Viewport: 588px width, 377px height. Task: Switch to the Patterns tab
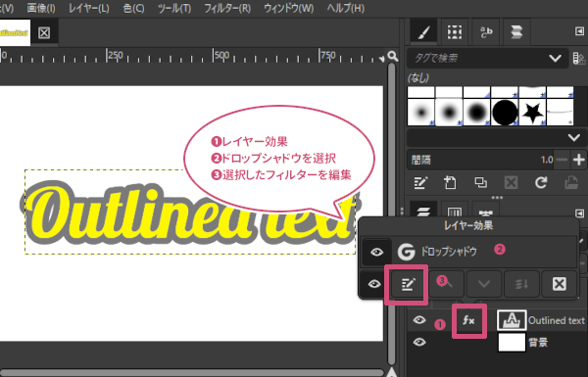(455, 32)
